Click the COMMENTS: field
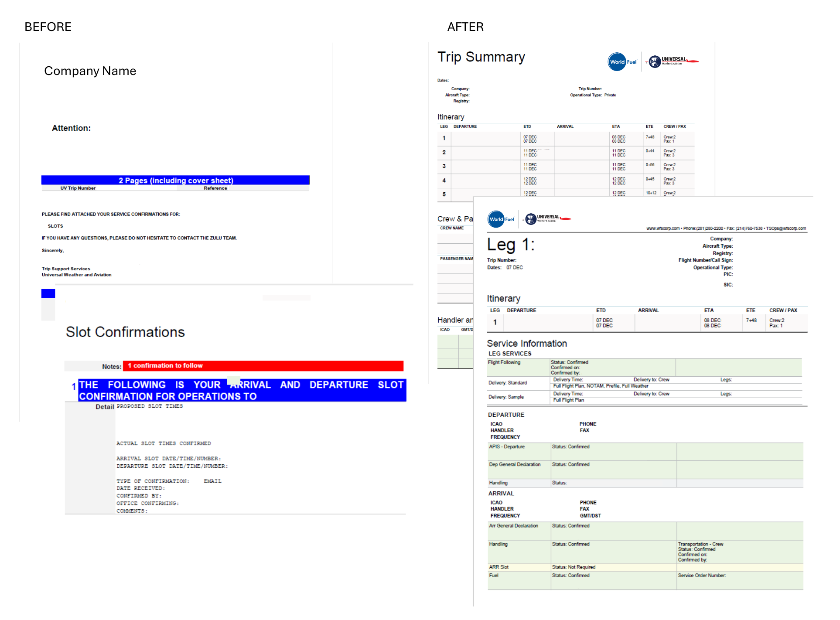840x620 pixels. [x=132, y=511]
